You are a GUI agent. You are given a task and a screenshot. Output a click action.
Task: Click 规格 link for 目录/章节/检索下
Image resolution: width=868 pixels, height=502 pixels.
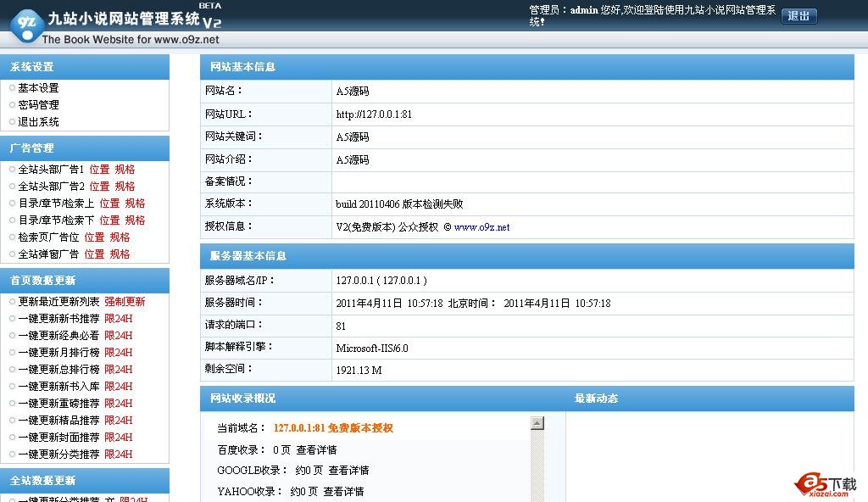135,220
